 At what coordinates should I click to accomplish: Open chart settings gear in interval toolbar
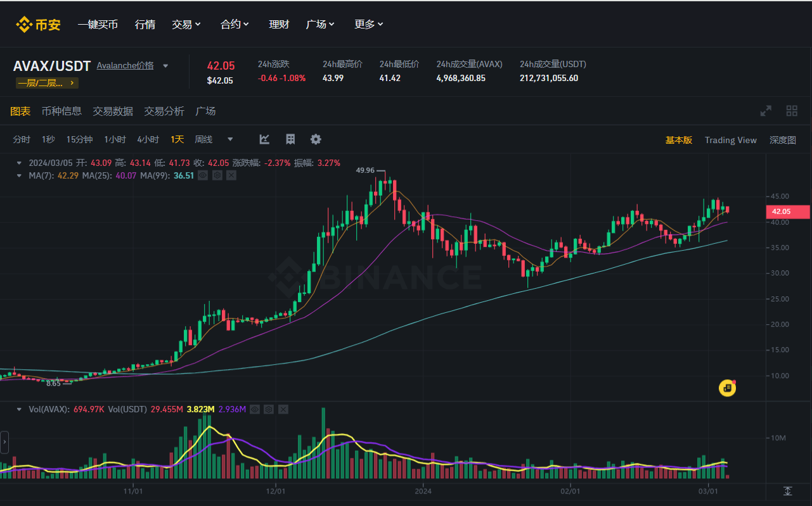316,139
